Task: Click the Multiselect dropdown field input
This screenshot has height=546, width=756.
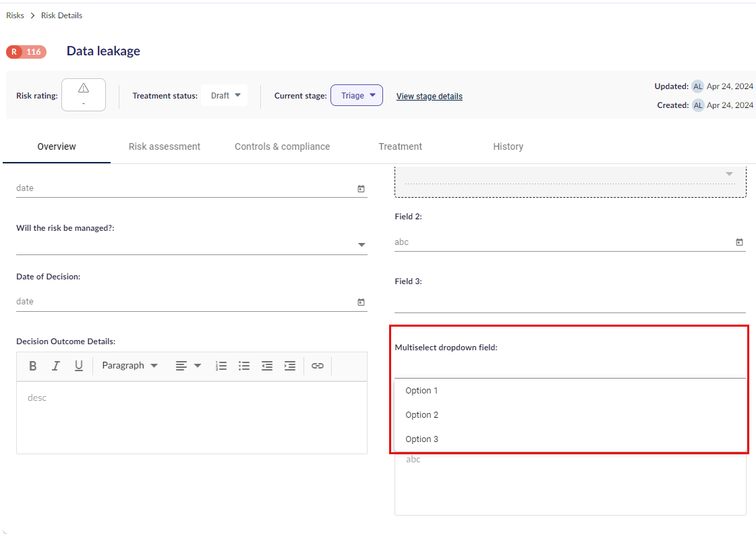Action: click(571, 368)
